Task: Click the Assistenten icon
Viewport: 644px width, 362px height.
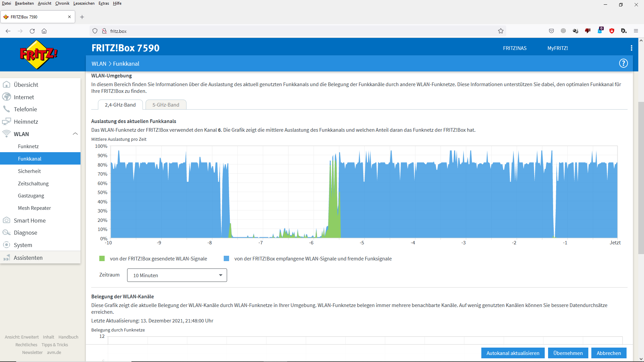Action: click(6, 257)
